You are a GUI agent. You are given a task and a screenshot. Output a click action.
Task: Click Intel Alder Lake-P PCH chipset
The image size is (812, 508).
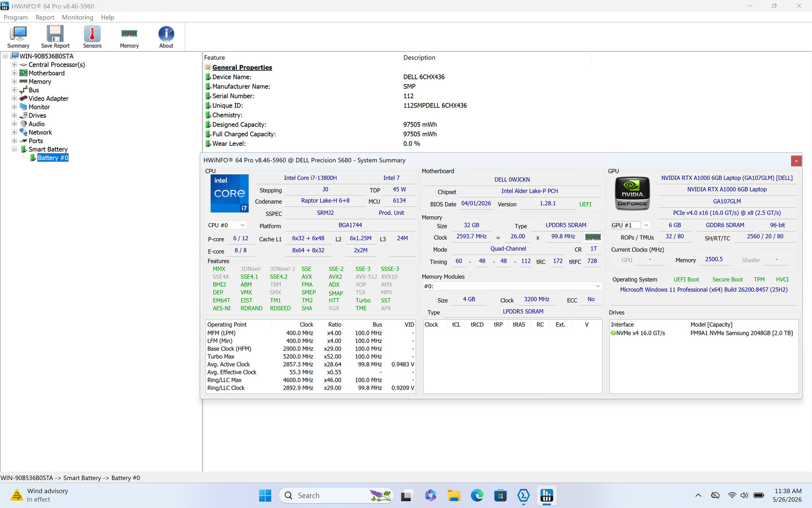pyautogui.click(x=529, y=192)
